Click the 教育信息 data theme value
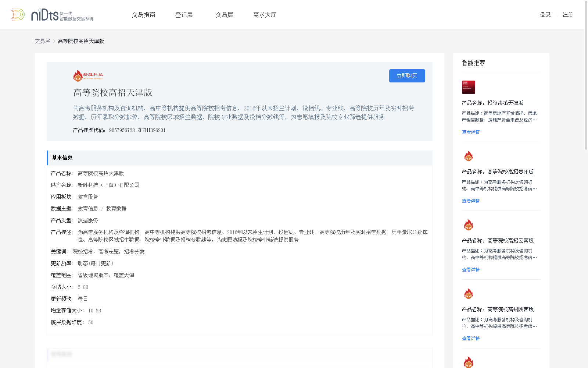Screen dimensions: 588x368 point(88,209)
